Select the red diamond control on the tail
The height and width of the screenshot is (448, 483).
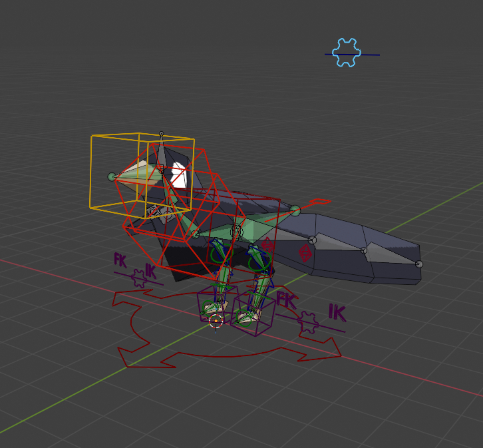(305, 253)
